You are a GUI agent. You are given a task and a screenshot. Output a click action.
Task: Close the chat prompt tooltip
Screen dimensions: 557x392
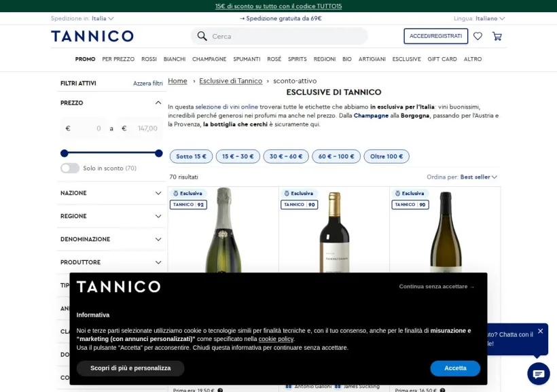point(540,331)
